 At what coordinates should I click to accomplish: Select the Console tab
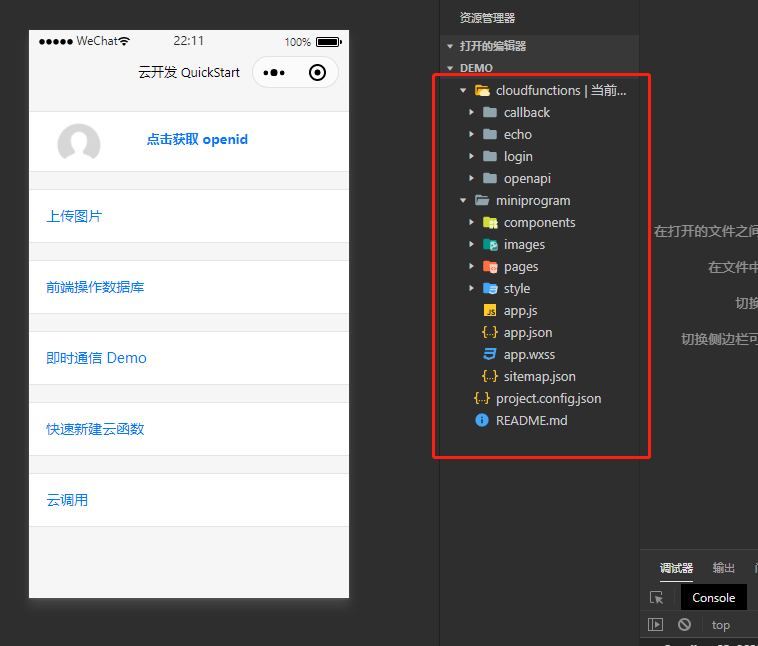713,598
